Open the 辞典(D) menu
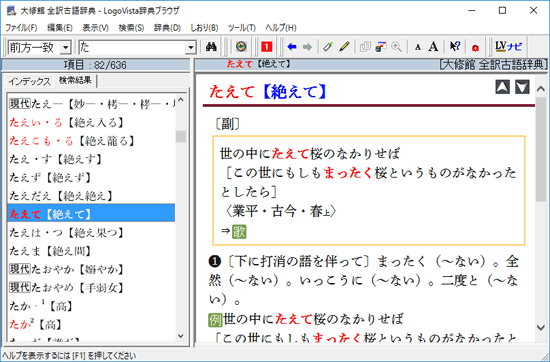 (x=167, y=28)
